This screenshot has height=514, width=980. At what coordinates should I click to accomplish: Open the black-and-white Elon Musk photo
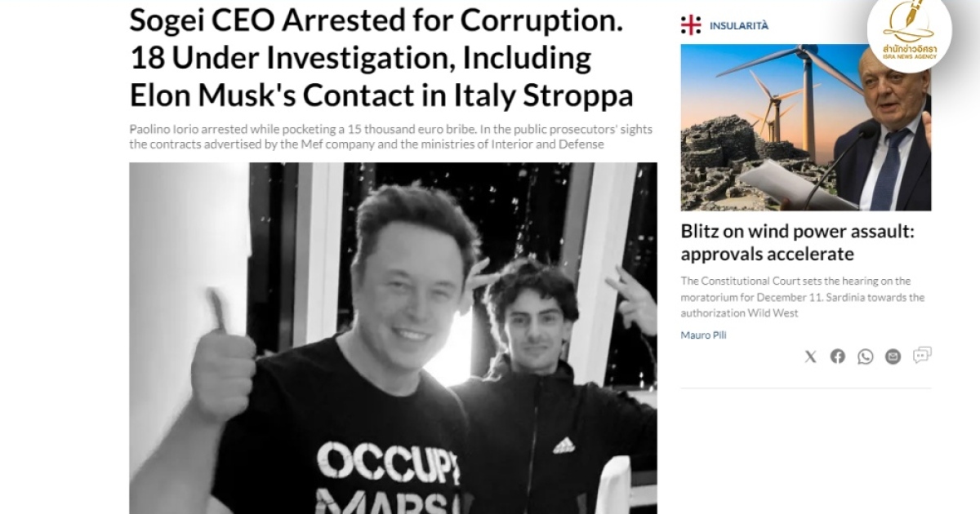point(393,338)
